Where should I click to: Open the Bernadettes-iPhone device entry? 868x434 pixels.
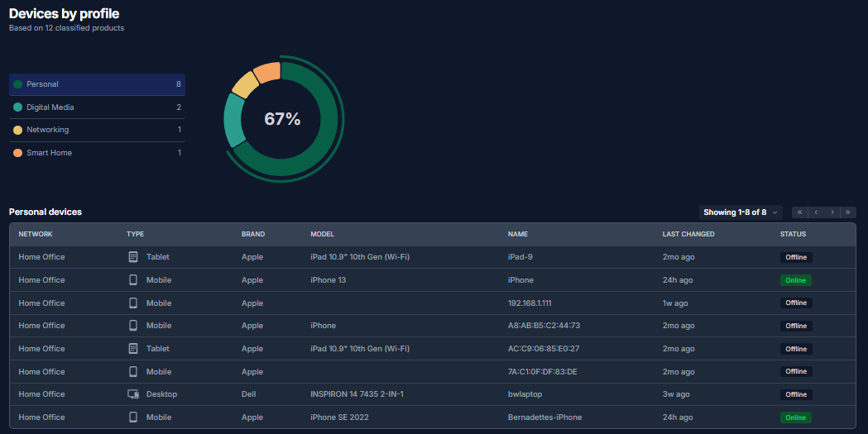[x=544, y=417]
